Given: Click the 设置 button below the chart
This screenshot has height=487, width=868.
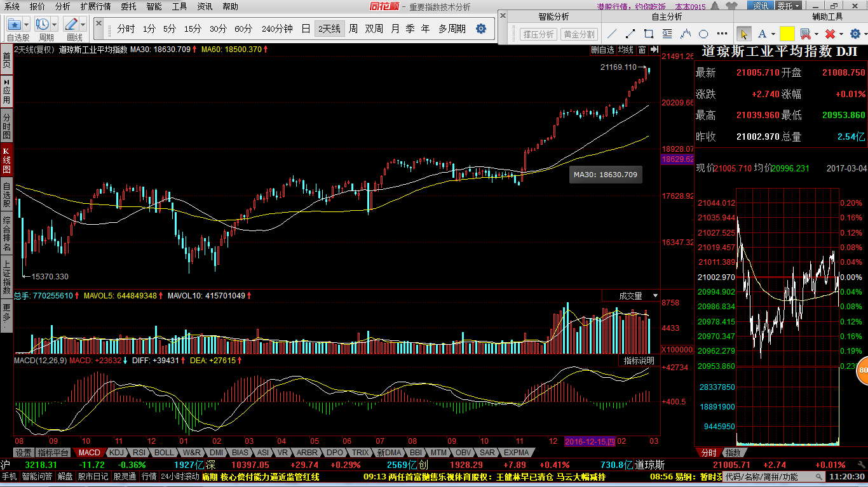Looking at the screenshot, I should coord(24,453).
